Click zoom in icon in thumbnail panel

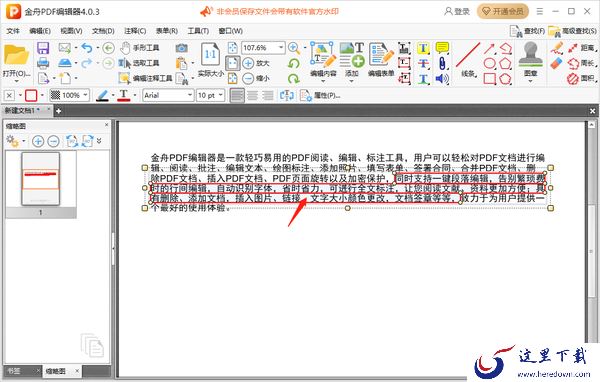[38, 141]
